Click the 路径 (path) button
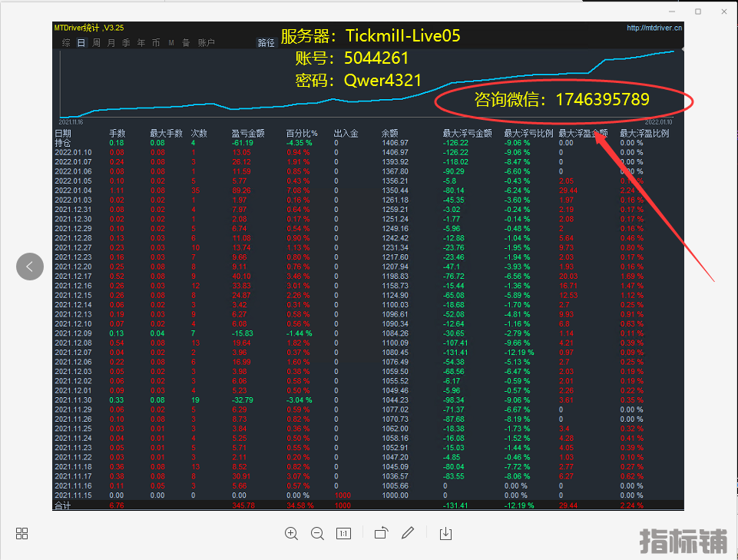This screenshot has width=738, height=560. coord(266,43)
